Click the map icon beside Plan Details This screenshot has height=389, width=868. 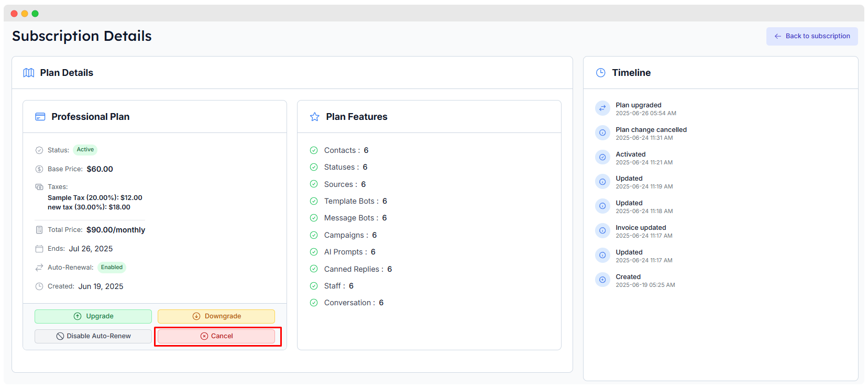click(x=29, y=73)
